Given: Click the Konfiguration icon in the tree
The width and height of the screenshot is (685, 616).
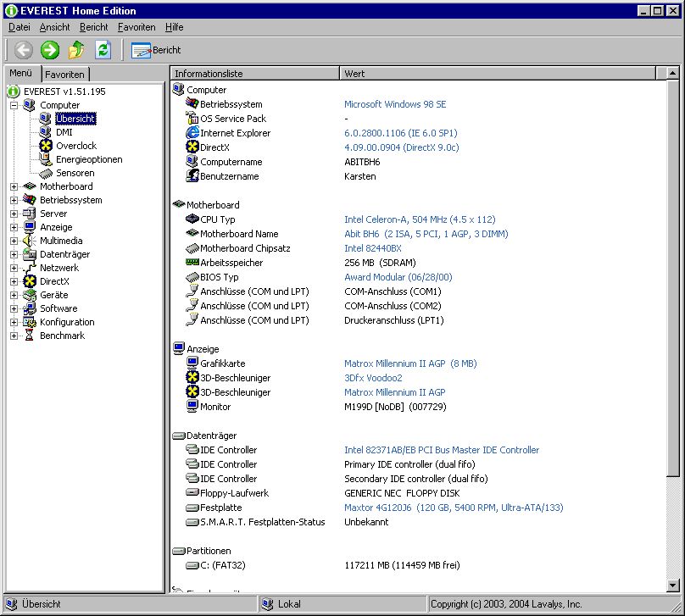Looking at the screenshot, I should click(x=30, y=322).
